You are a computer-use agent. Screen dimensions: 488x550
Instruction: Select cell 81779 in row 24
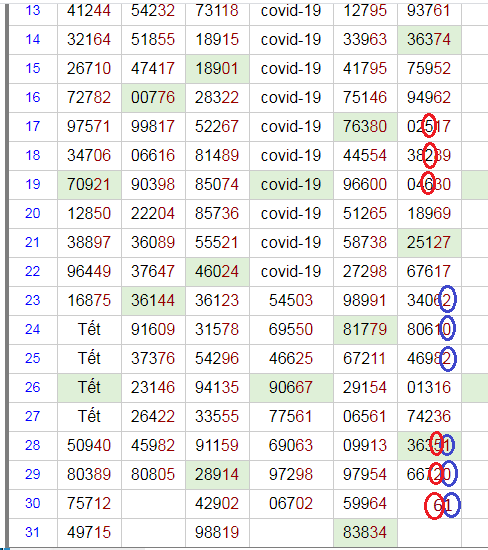365,330
